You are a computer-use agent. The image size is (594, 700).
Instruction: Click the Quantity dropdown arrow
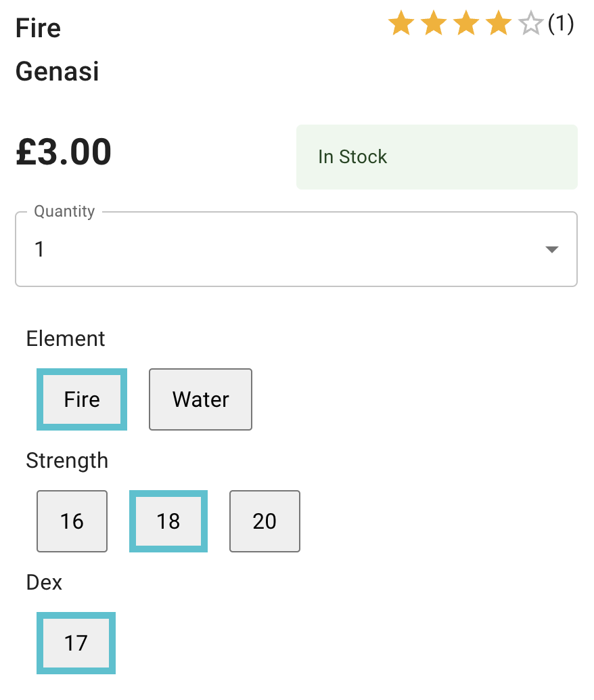click(x=552, y=250)
